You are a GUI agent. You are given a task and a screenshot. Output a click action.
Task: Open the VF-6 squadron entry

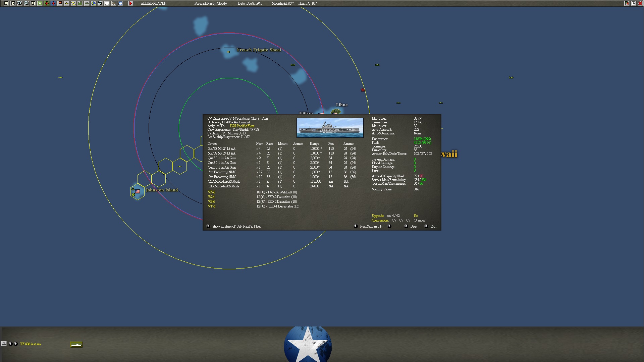click(x=211, y=192)
